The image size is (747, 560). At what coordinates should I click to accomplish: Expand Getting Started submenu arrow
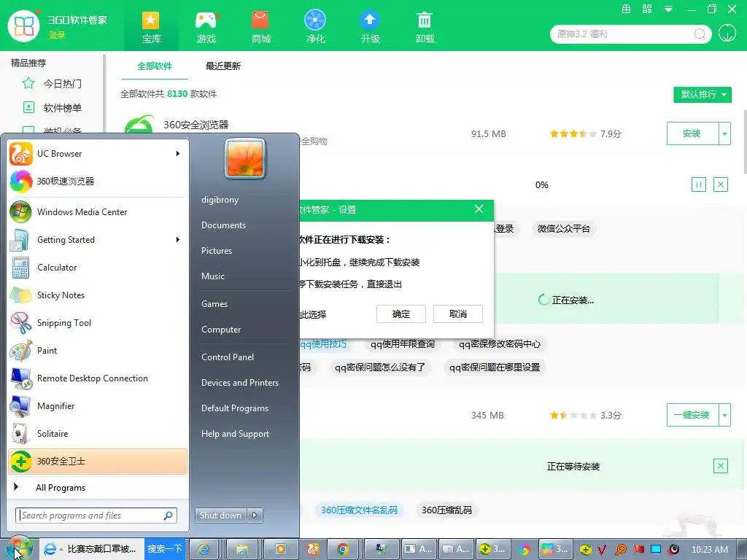178,239
